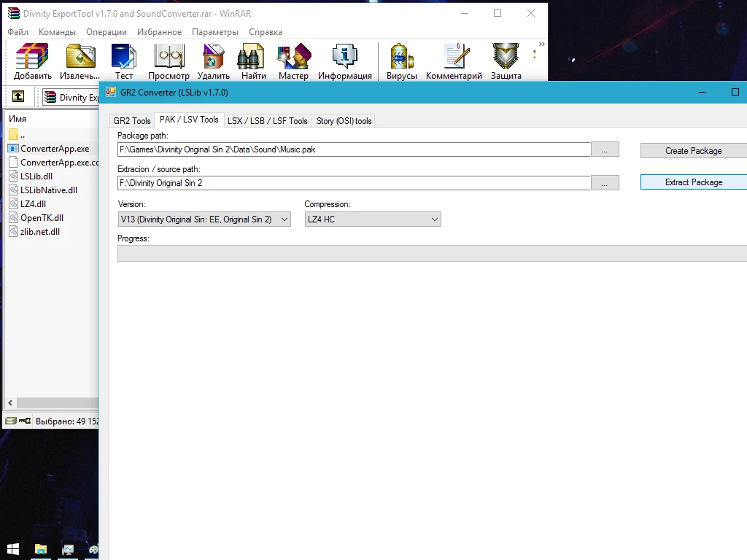The height and width of the screenshot is (560, 747).
Task: Click the Мастер (Wizard) toolbar icon
Action: click(x=294, y=60)
